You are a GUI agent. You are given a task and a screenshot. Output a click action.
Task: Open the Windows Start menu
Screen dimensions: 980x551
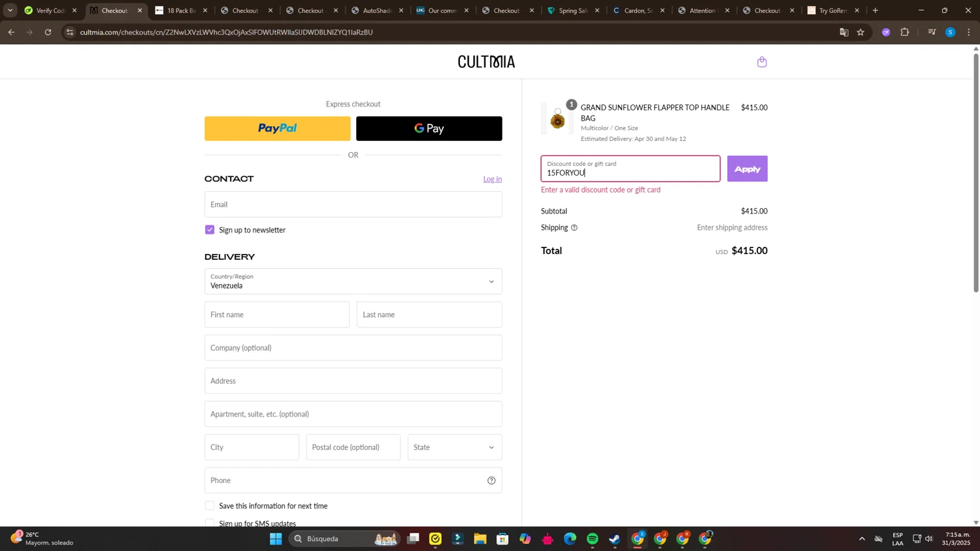point(276,539)
